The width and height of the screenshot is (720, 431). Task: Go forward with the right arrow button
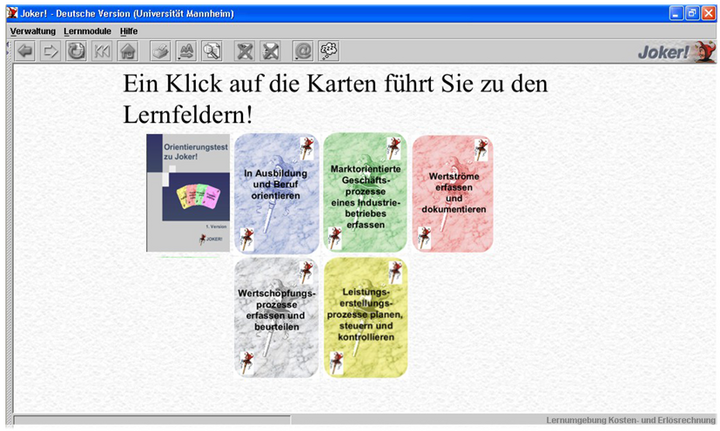[x=51, y=51]
